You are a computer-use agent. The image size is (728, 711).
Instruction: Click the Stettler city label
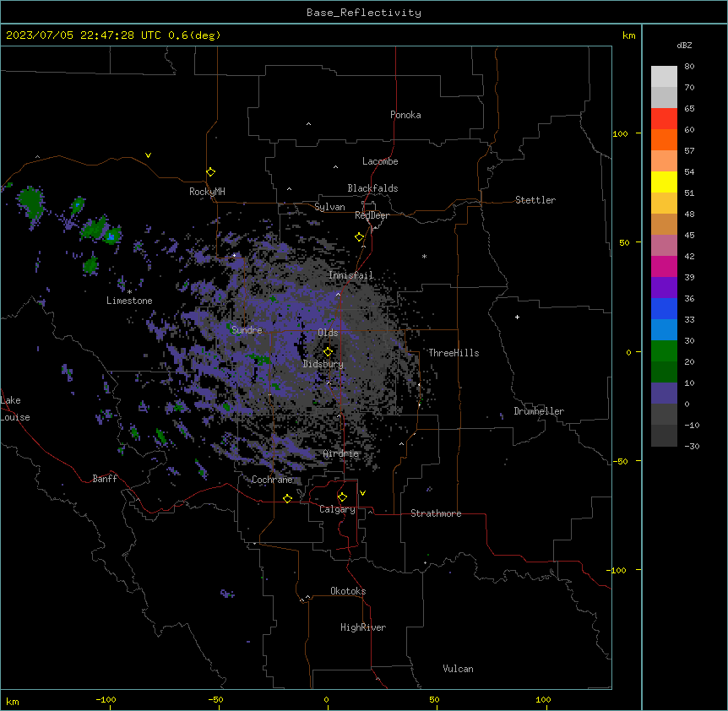click(x=535, y=200)
